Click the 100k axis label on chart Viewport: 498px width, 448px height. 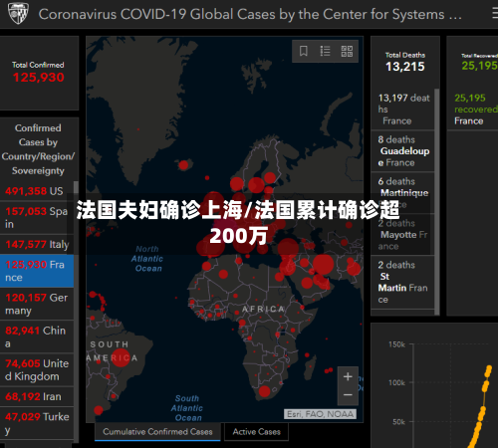tap(396, 382)
